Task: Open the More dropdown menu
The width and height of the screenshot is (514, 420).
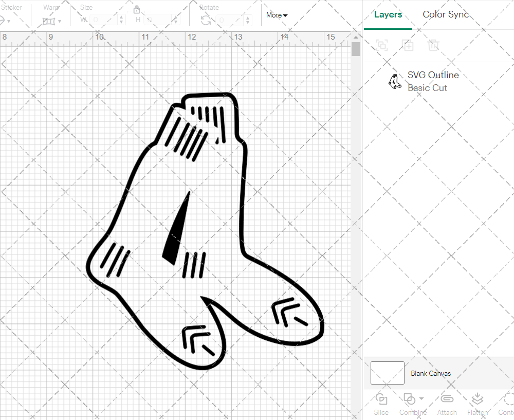Action: point(277,15)
